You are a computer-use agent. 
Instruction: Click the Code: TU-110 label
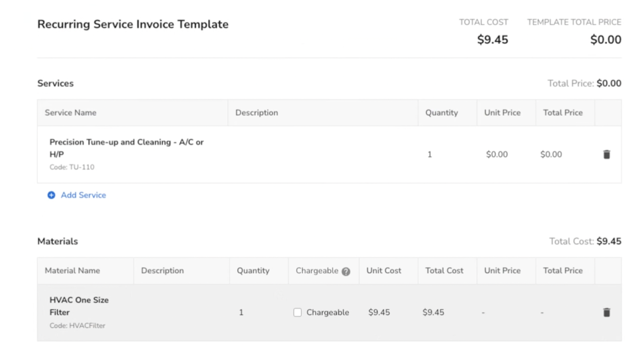click(x=72, y=167)
